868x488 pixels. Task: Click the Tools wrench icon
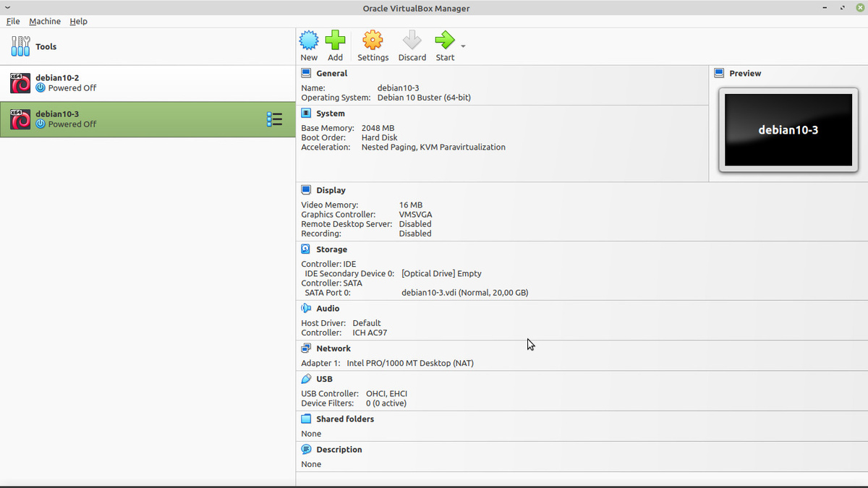(x=20, y=46)
